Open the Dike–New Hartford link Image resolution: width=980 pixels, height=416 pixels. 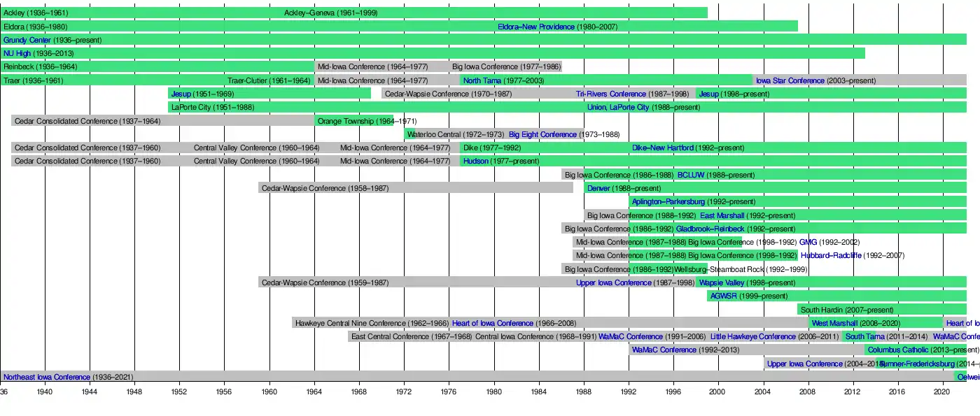[x=662, y=148]
